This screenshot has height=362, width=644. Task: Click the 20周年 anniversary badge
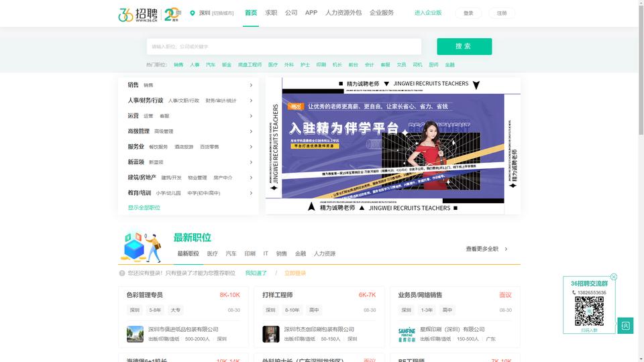[172, 14]
